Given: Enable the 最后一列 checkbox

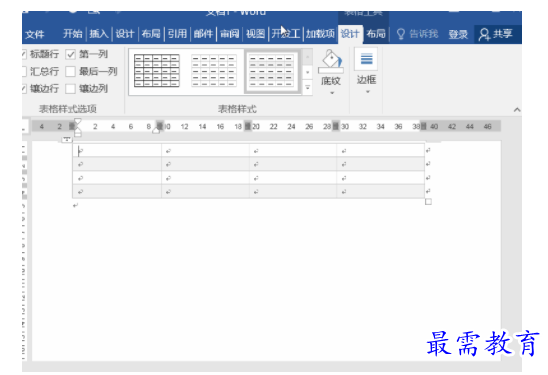Looking at the screenshot, I should tap(71, 72).
